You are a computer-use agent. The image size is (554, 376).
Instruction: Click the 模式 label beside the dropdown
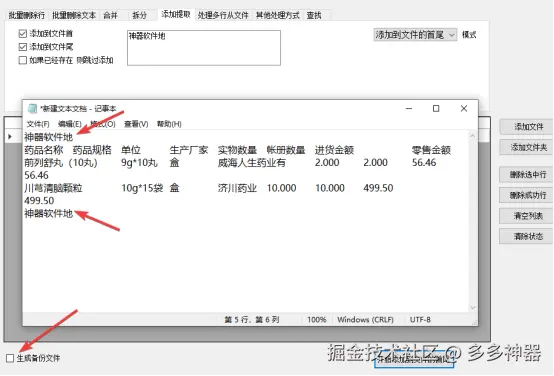pyautogui.click(x=469, y=35)
